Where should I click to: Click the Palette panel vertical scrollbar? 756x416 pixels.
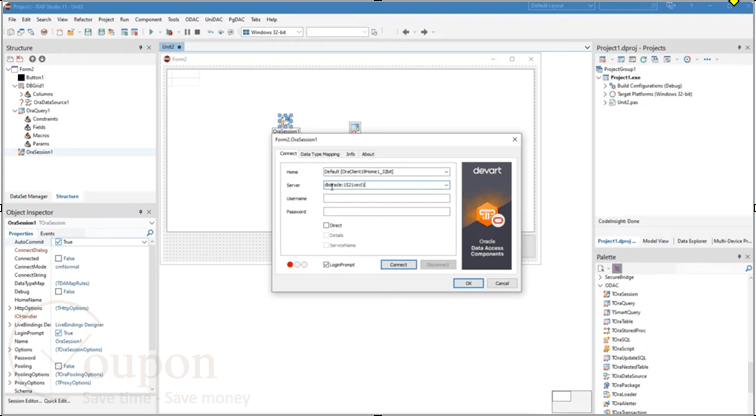750,376
